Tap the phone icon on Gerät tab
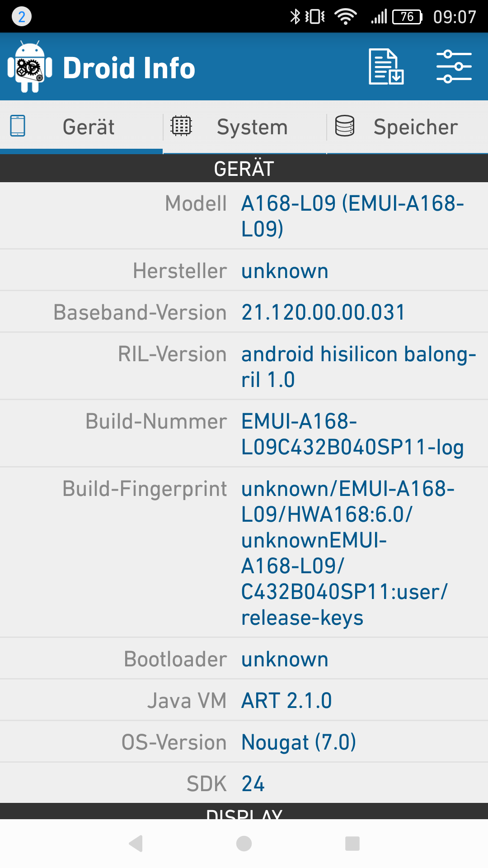This screenshot has width=488, height=868. point(18,126)
